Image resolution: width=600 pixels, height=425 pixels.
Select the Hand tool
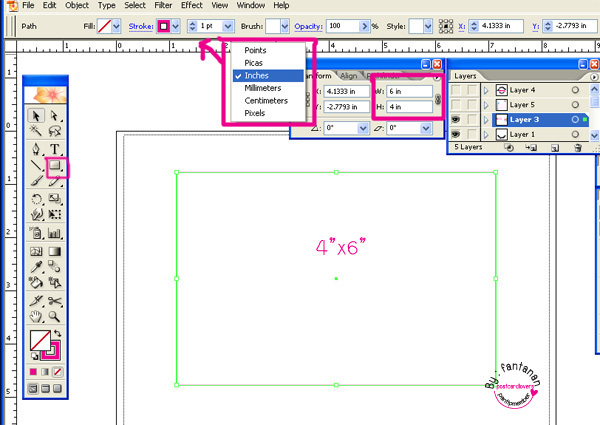(36, 316)
